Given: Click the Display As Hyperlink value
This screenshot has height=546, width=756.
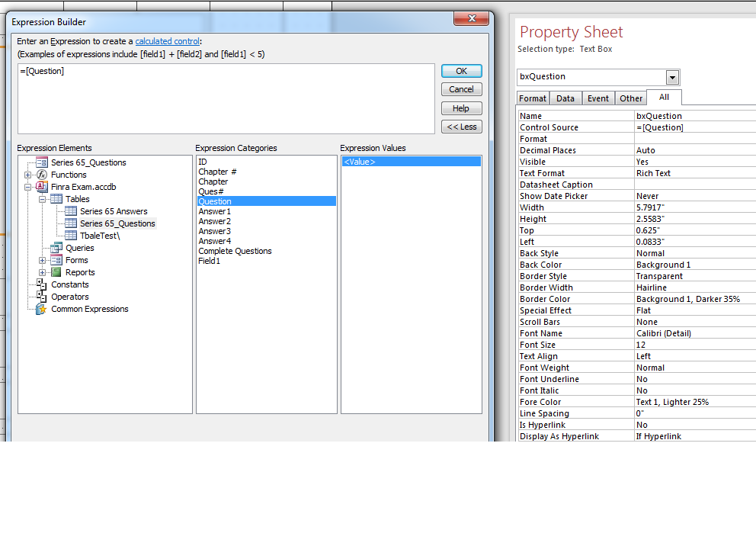Looking at the screenshot, I should coord(695,436).
